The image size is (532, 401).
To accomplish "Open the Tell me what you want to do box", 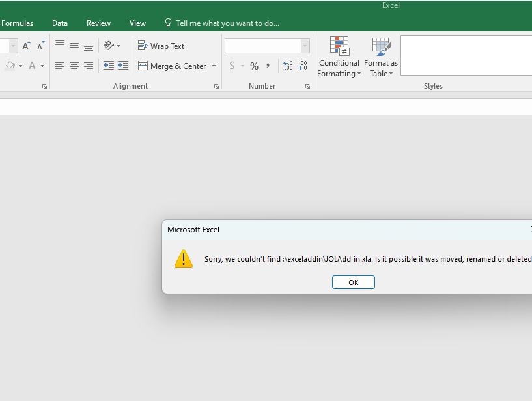I will [x=223, y=23].
